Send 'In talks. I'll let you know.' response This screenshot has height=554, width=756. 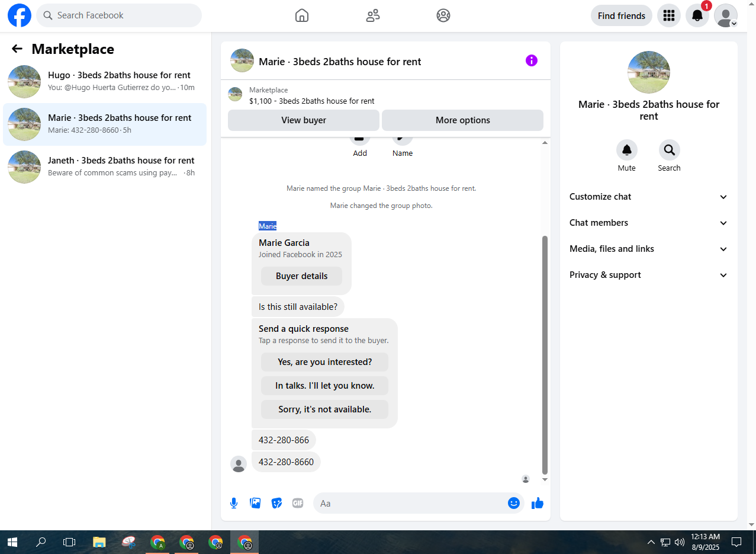324,386
